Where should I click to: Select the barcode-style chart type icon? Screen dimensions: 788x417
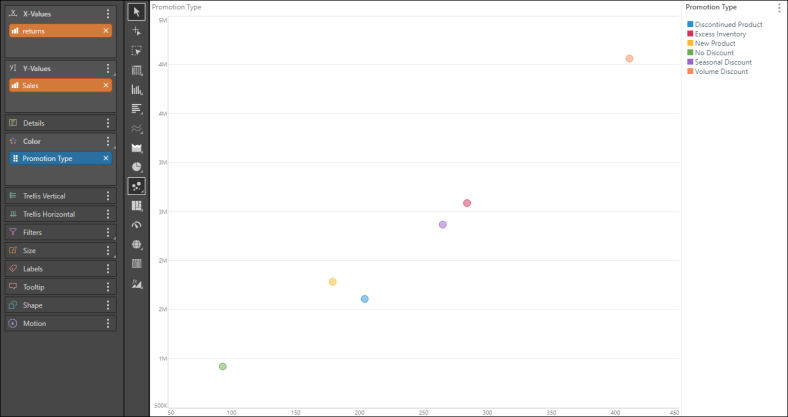137,264
